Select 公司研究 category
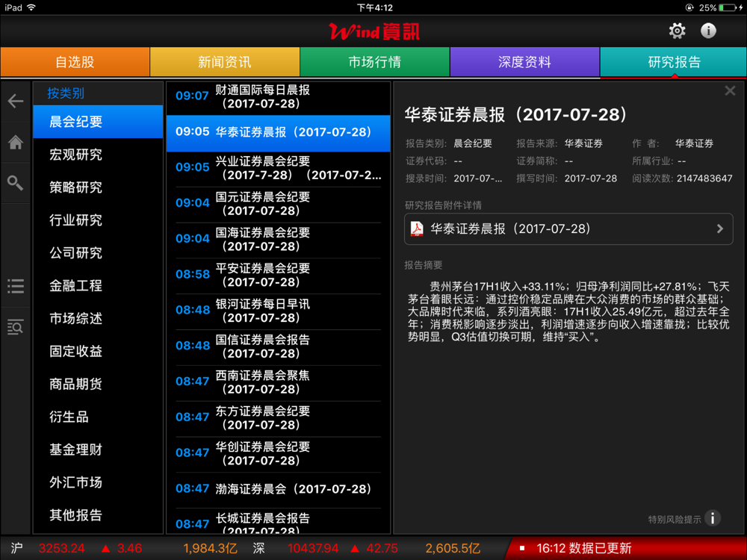 pyautogui.click(x=98, y=253)
